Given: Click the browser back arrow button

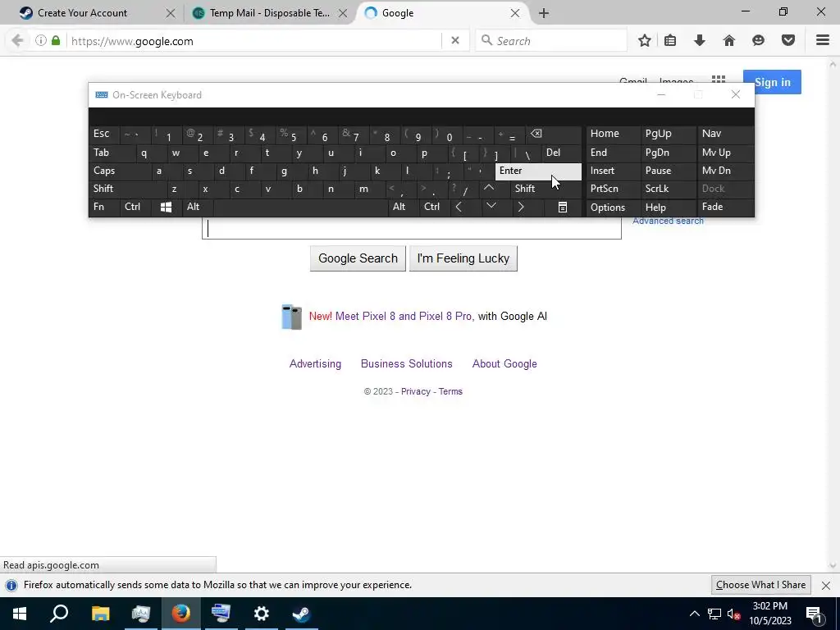Looking at the screenshot, I should click(x=17, y=41).
